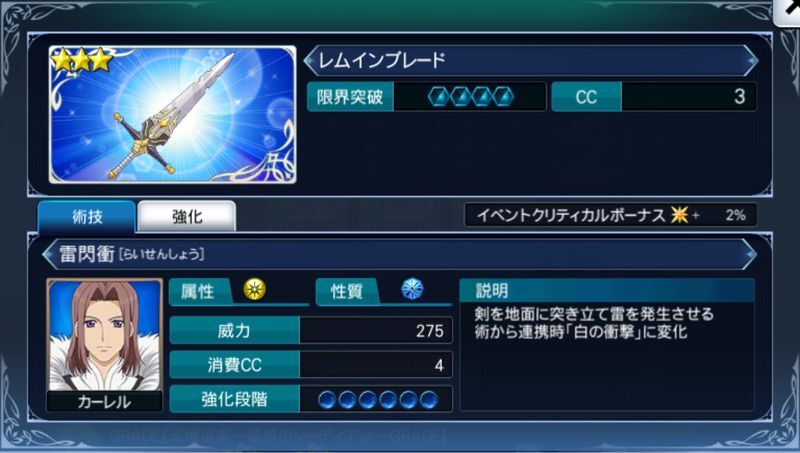The width and height of the screenshot is (800, 453).
Task: Click the 威力 value 275 field
Action: 376,331
